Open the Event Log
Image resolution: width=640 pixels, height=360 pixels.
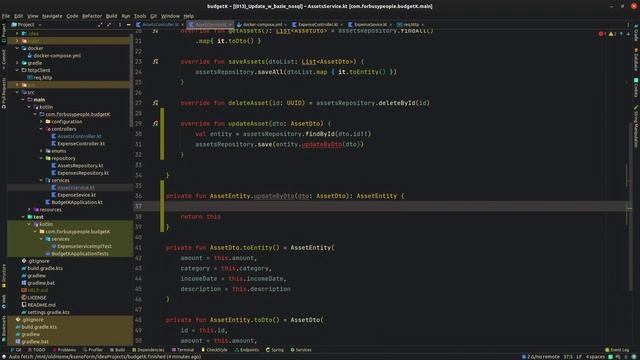[x=617, y=350]
